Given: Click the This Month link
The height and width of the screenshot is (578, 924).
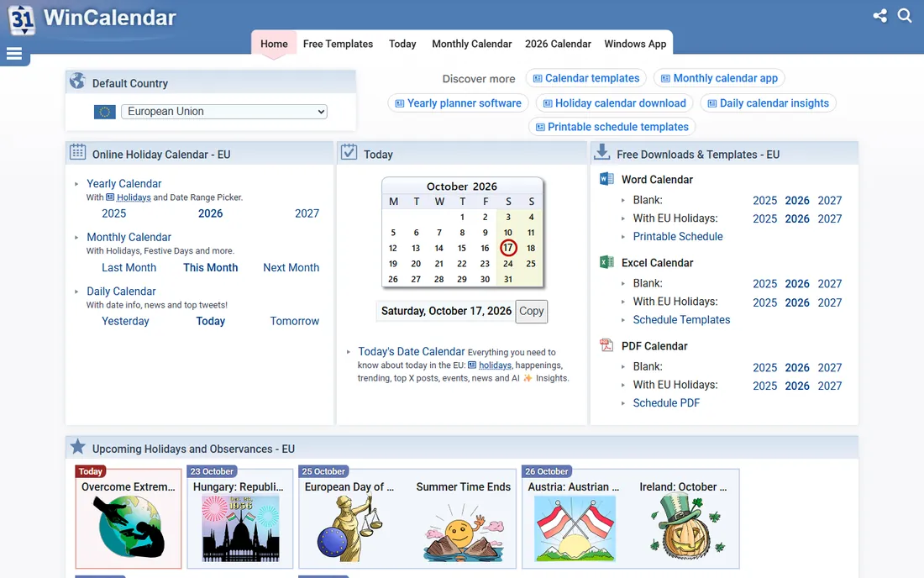Looking at the screenshot, I should click(210, 267).
